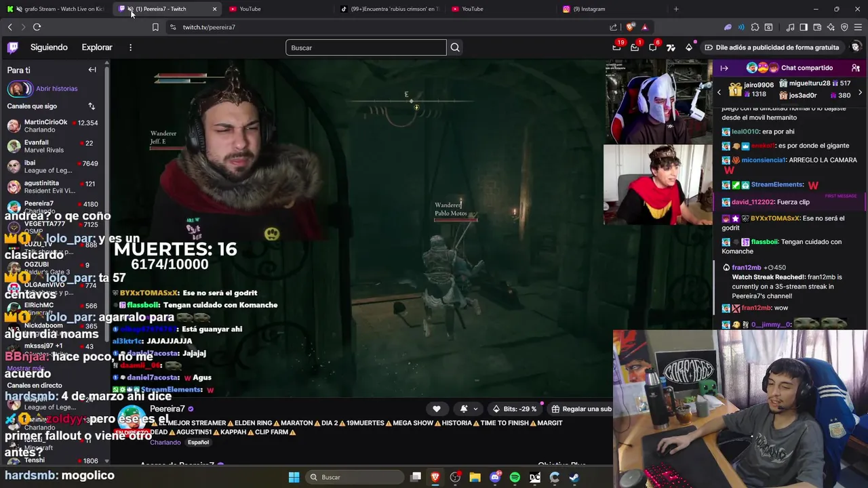This screenshot has width=868, height=488.
Task: Click the 7TV extension icon in Twitch header
Action: point(671,47)
